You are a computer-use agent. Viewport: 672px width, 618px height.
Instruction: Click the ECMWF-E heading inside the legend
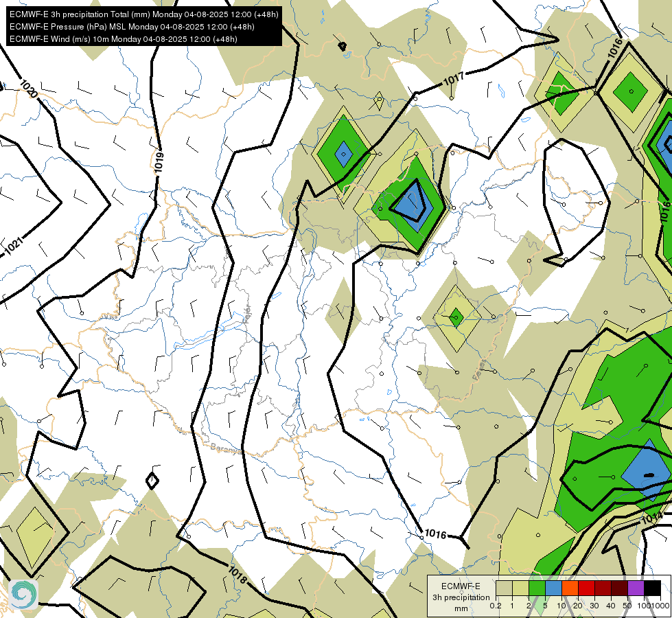click(x=461, y=586)
